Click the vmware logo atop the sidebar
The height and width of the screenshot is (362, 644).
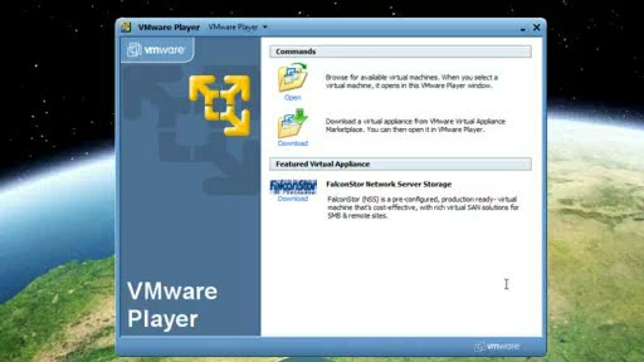tap(156, 51)
